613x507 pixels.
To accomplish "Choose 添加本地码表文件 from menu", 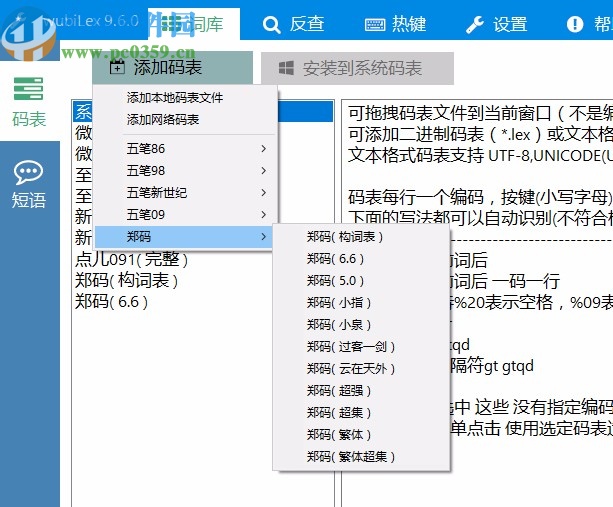I will [x=185, y=97].
